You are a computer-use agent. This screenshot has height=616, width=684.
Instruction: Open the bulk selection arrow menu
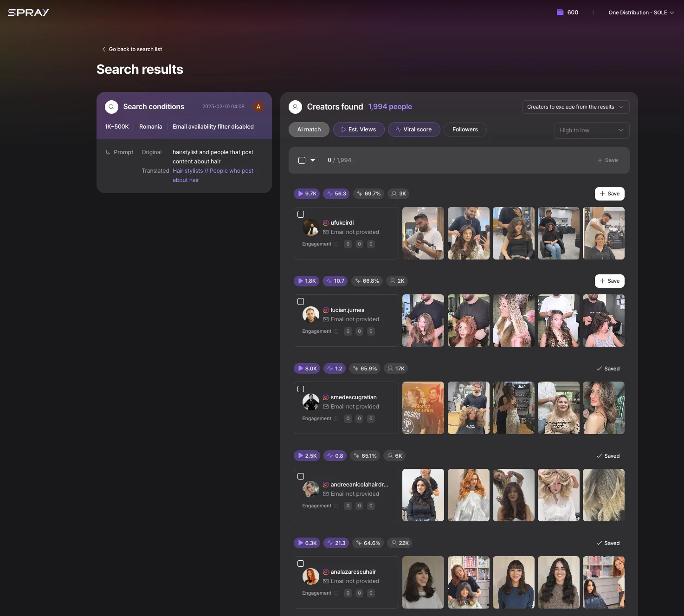[x=313, y=160]
